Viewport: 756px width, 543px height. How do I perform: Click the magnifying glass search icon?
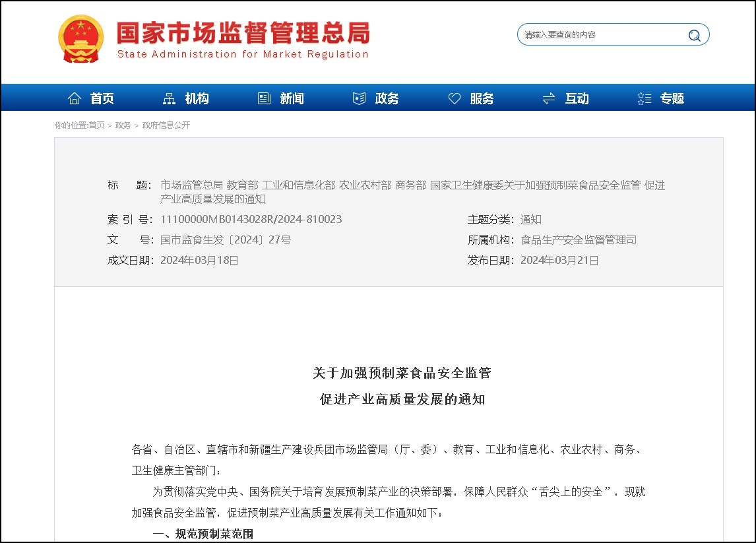point(694,36)
